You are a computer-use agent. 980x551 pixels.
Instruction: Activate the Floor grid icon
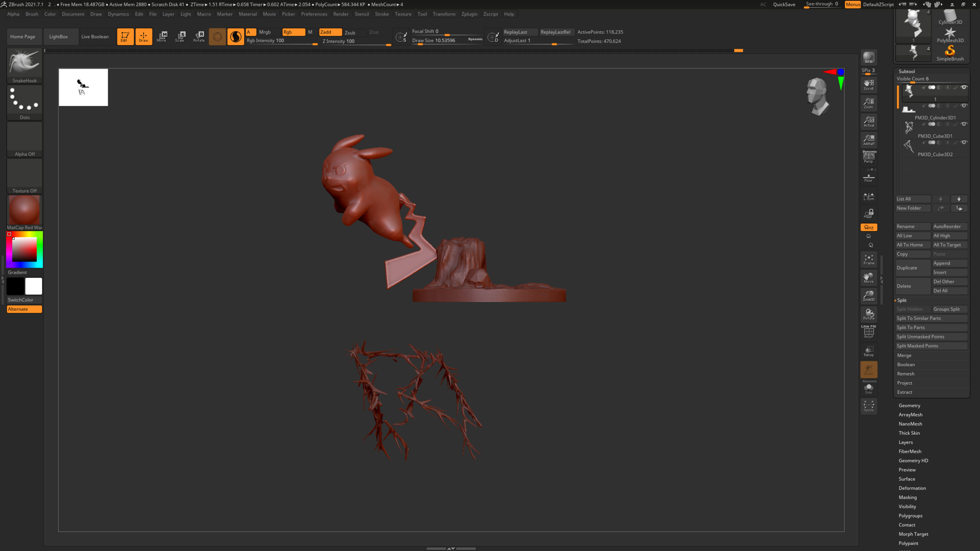click(x=868, y=178)
